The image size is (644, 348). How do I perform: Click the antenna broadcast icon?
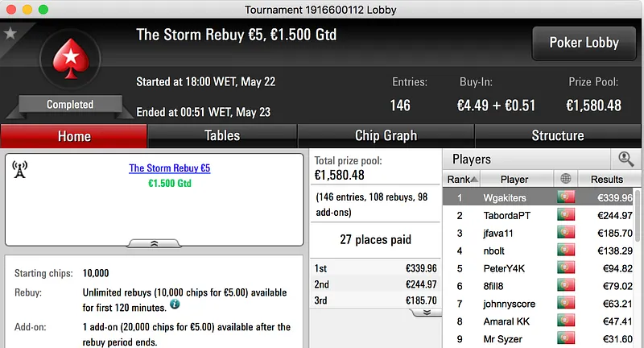[x=20, y=169]
